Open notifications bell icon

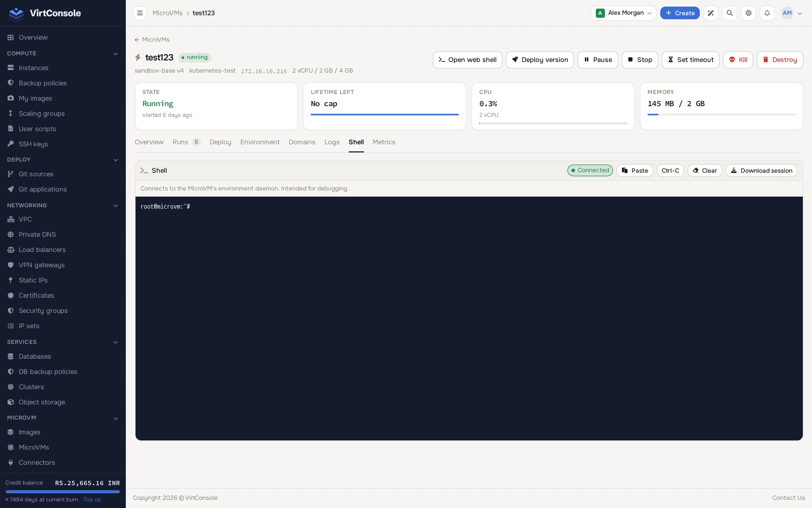coord(767,13)
